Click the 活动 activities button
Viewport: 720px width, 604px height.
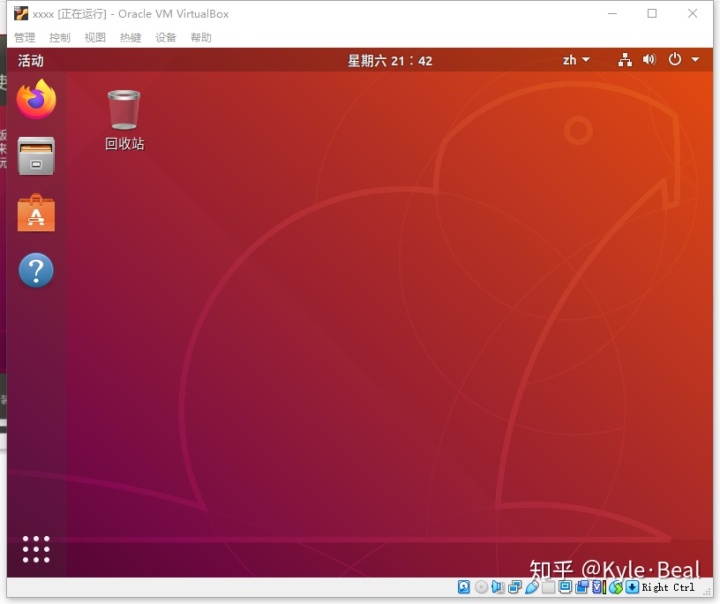(x=31, y=61)
